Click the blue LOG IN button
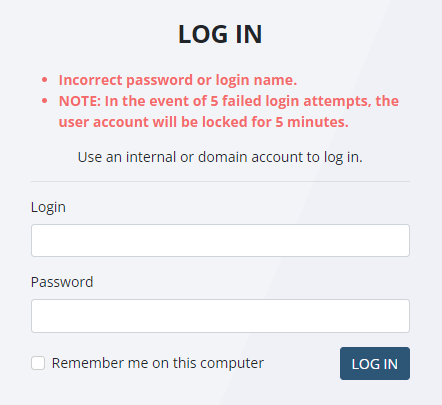Screen dimensions: 442x405 [375, 363]
